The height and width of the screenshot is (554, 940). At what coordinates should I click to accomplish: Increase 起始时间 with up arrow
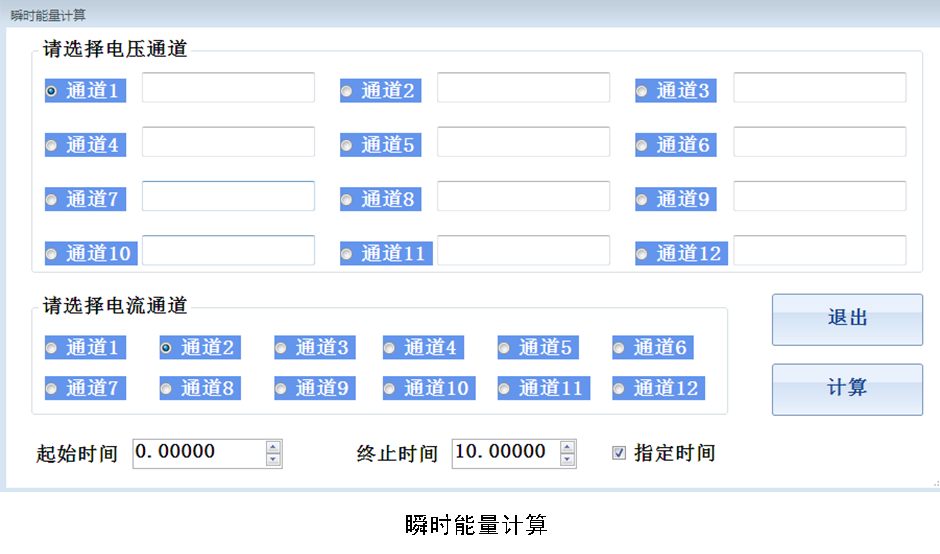[x=273, y=447]
